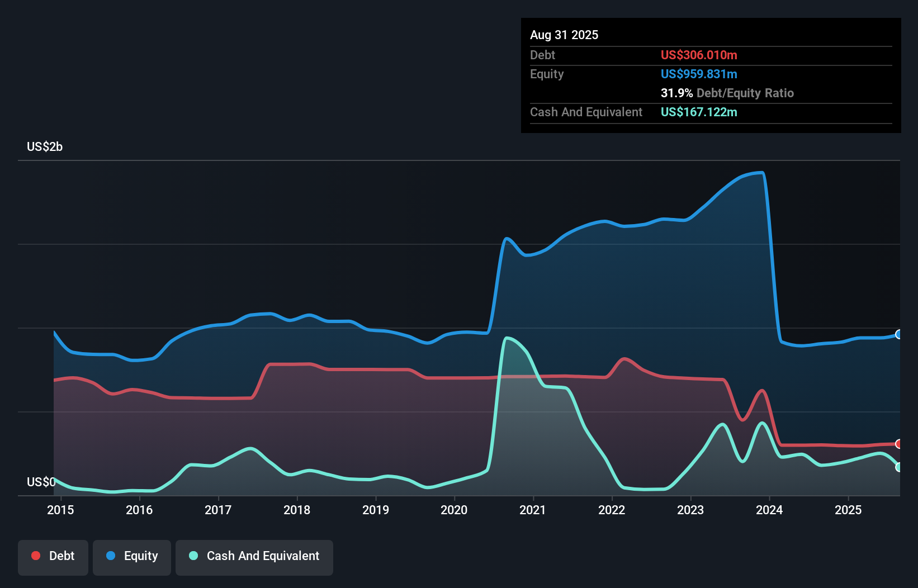Select the teal Cash And Equivalent dot in the legend

(x=192, y=556)
